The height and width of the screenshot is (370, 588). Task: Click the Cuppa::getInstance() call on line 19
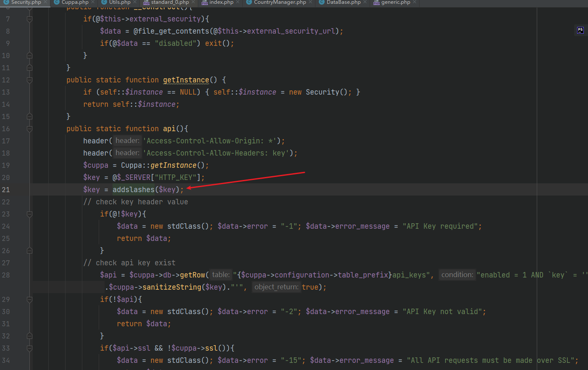(x=163, y=165)
